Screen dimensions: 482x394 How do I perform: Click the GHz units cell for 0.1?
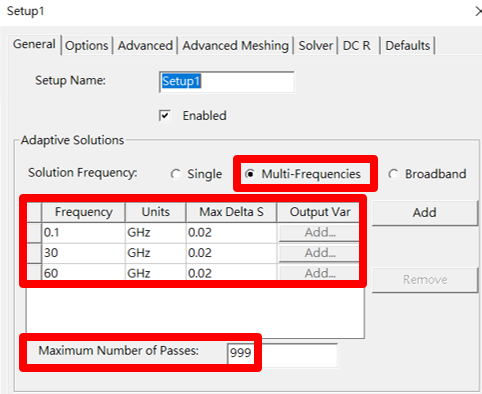pos(156,233)
